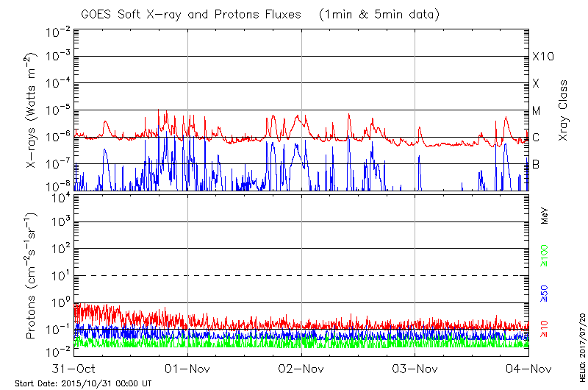The width and height of the screenshot is (588, 390).
Task: Click the C flare class label
Action: (537, 138)
